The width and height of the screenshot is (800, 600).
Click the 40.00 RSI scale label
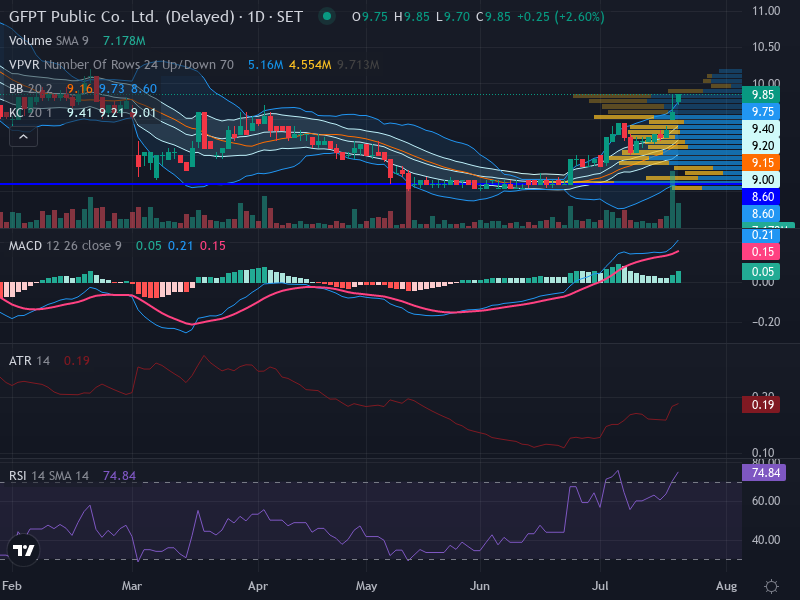(766, 540)
